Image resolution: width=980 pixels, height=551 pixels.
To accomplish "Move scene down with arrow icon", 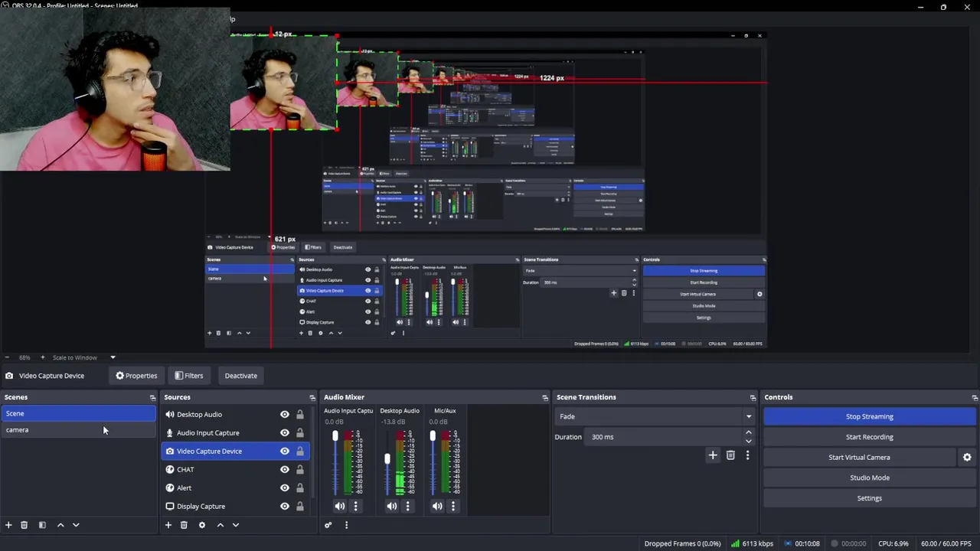I will [x=76, y=525].
